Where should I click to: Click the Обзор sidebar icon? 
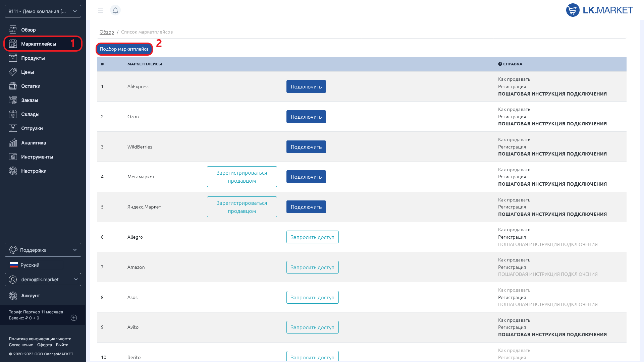click(x=13, y=30)
